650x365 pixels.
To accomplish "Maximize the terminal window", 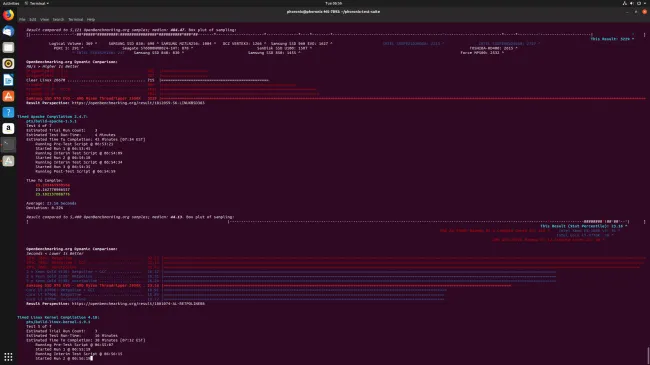I will click(636, 12).
